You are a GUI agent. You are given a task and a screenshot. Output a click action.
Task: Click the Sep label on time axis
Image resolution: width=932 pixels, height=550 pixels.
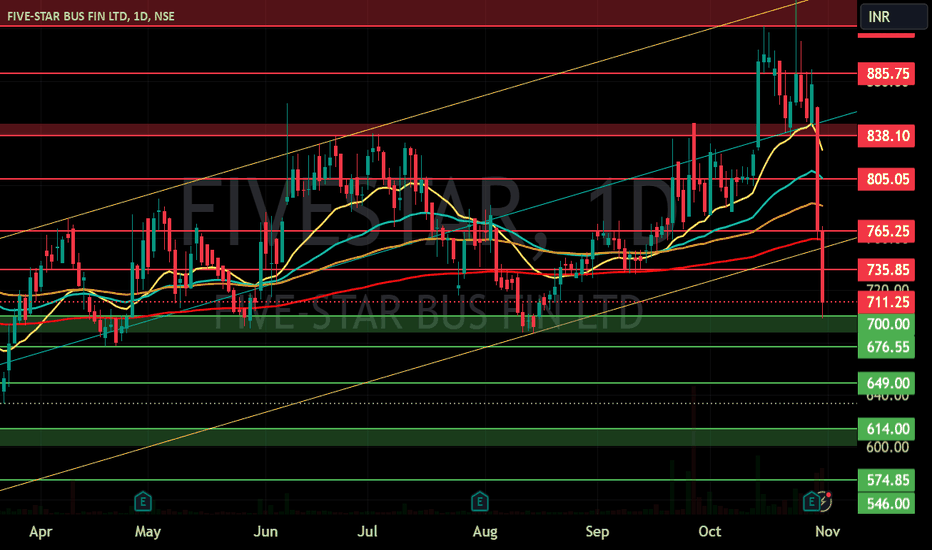point(597,531)
